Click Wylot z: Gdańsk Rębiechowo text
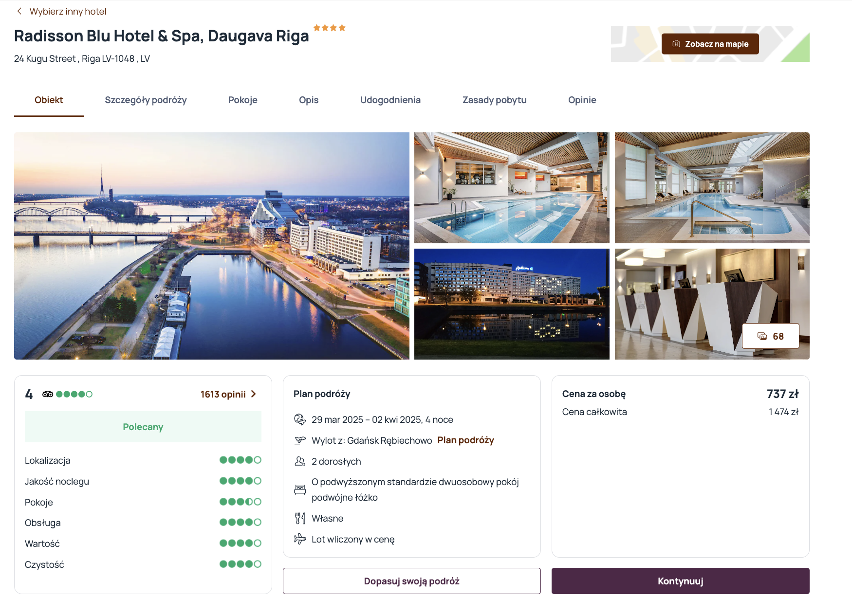This screenshot has height=616, width=852. [371, 440]
